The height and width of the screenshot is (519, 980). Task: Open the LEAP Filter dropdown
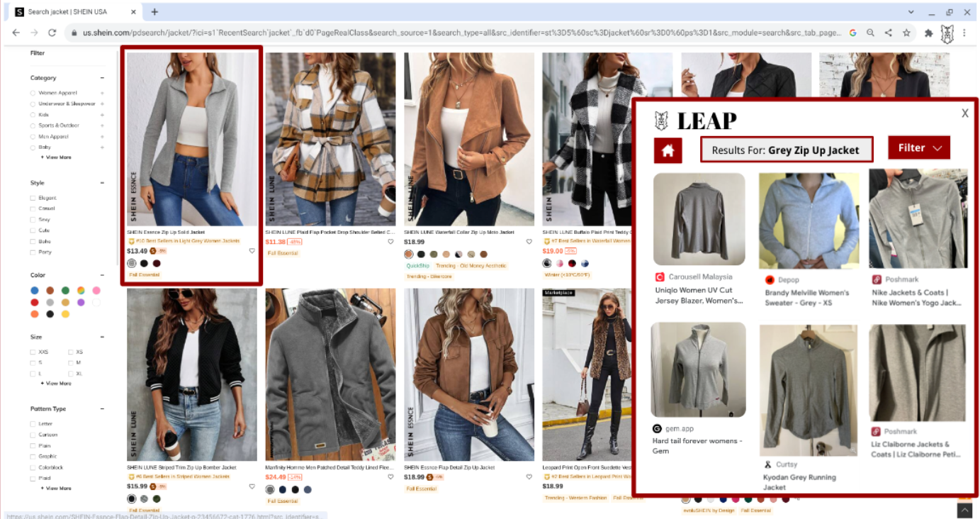coord(919,148)
